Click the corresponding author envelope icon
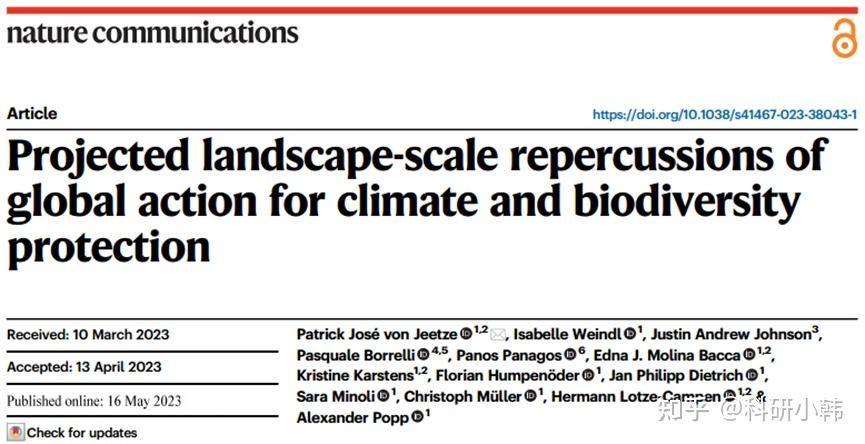The image size is (865, 444). [498, 335]
